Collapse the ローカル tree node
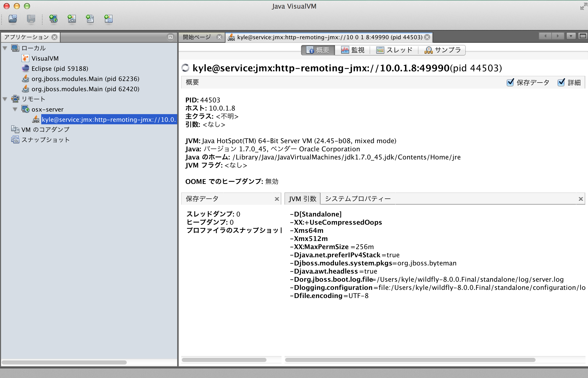Viewport: 588px width, 378px height. coord(5,48)
